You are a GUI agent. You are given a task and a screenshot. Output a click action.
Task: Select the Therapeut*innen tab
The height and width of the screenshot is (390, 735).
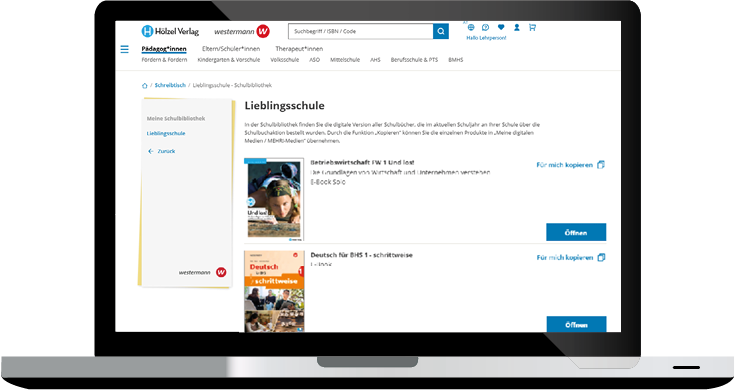click(x=299, y=49)
